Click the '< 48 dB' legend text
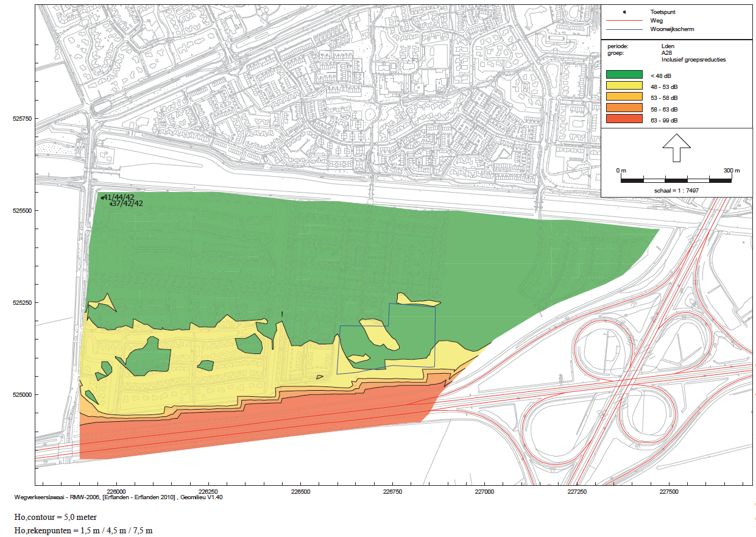 660,76
